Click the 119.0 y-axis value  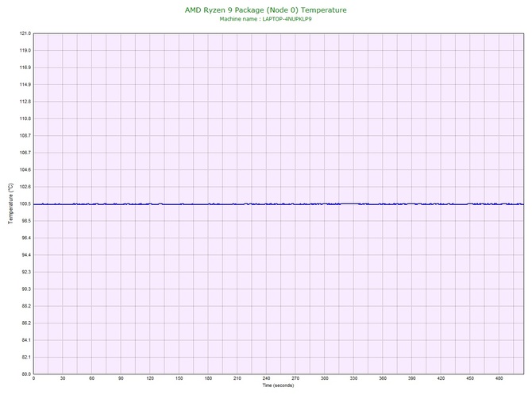(25, 50)
